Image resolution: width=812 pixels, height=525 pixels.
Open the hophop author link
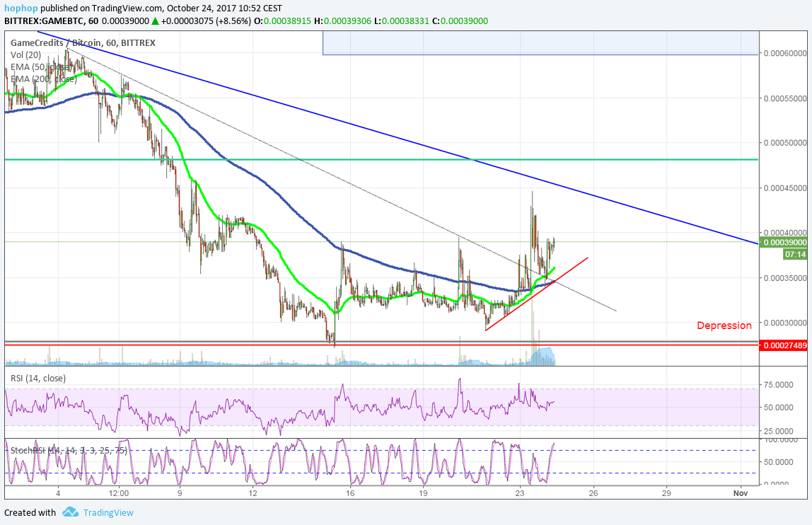21,8
